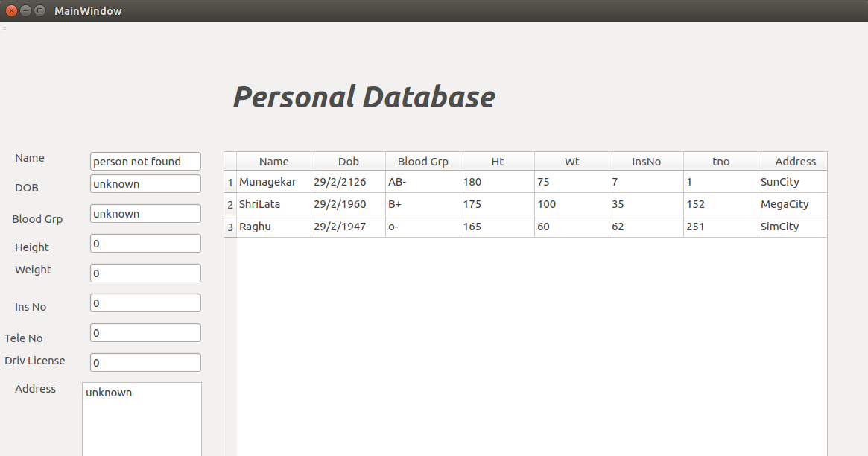Screen dimensions: 868x456
Task: Click the DOB field showing 'unknown'
Action: coord(145,183)
